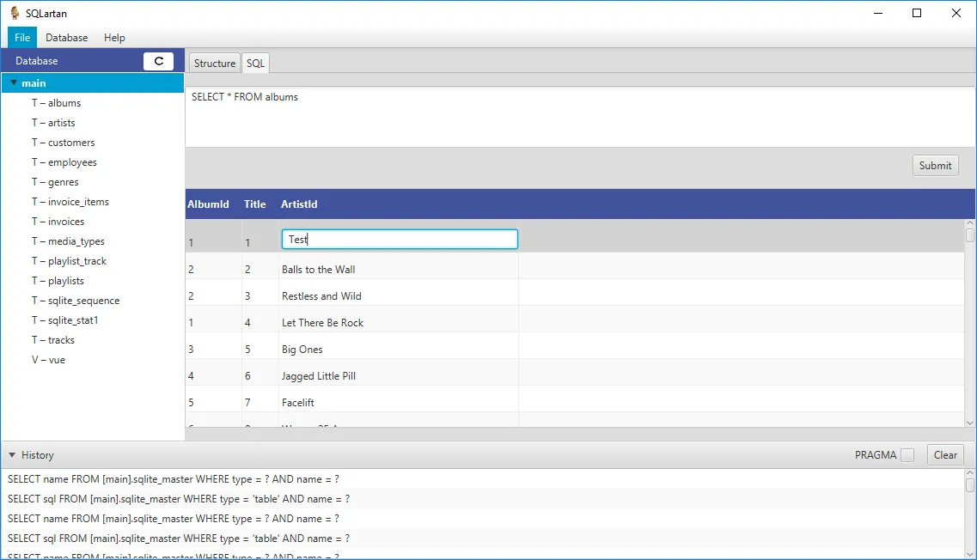
Task: Select the fourth history entry
Action: click(x=483, y=539)
